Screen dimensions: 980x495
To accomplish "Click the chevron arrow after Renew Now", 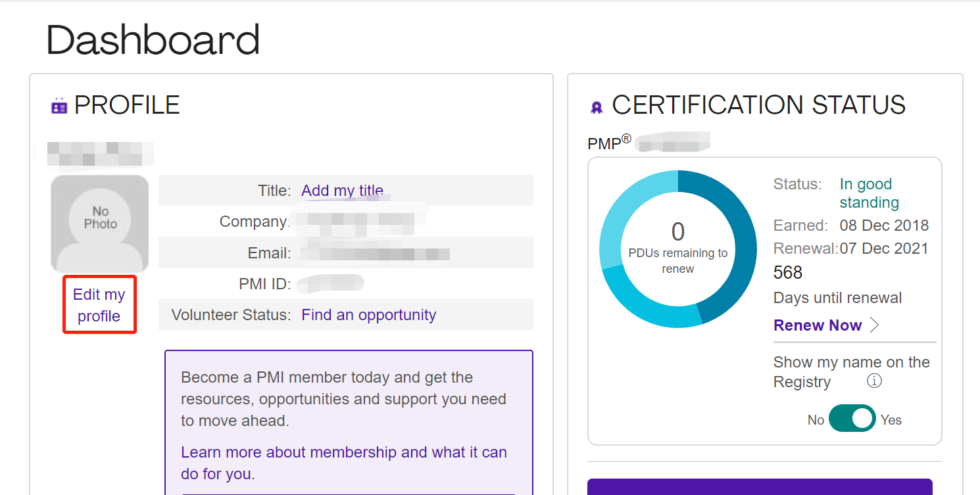I will coord(874,325).
